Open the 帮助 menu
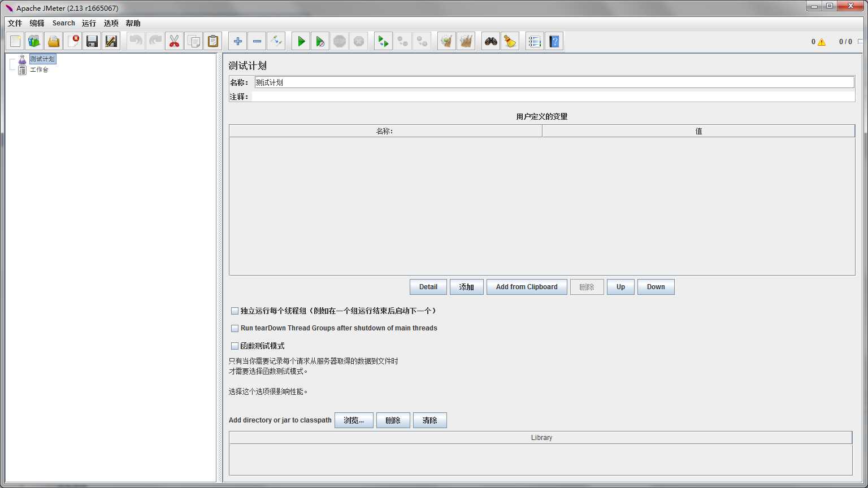This screenshot has height=488, width=868. 133,23
